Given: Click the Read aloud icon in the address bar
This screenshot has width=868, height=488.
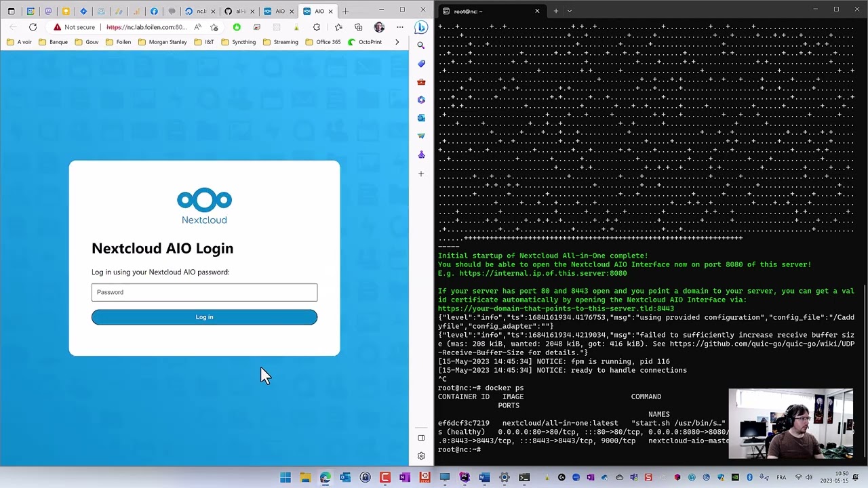Looking at the screenshot, I should pyautogui.click(x=197, y=27).
